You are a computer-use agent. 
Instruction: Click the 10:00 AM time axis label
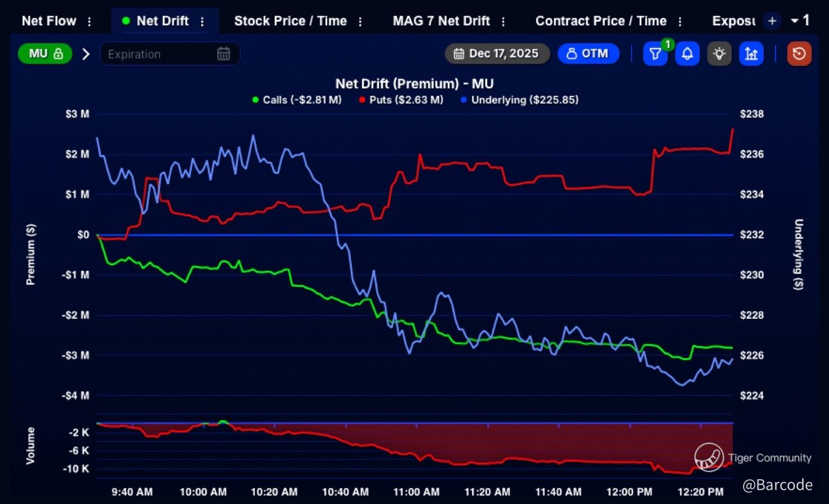click(x=203, y=492)
